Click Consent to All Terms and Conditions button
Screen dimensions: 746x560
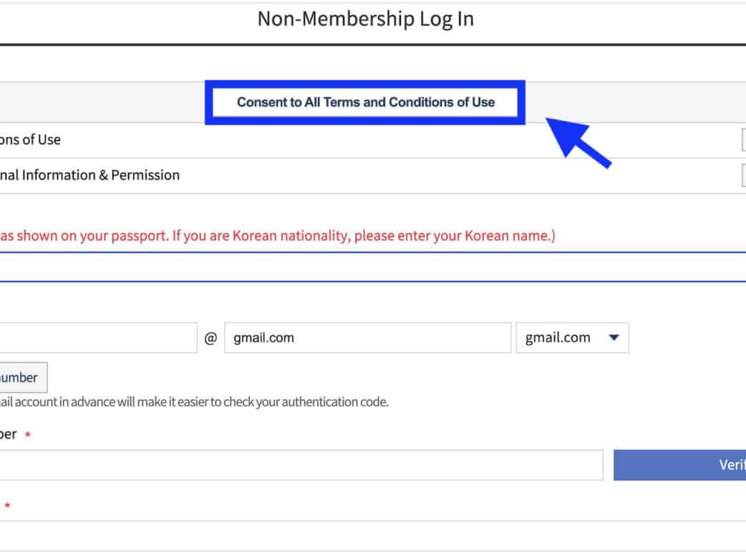pos(365,102)
